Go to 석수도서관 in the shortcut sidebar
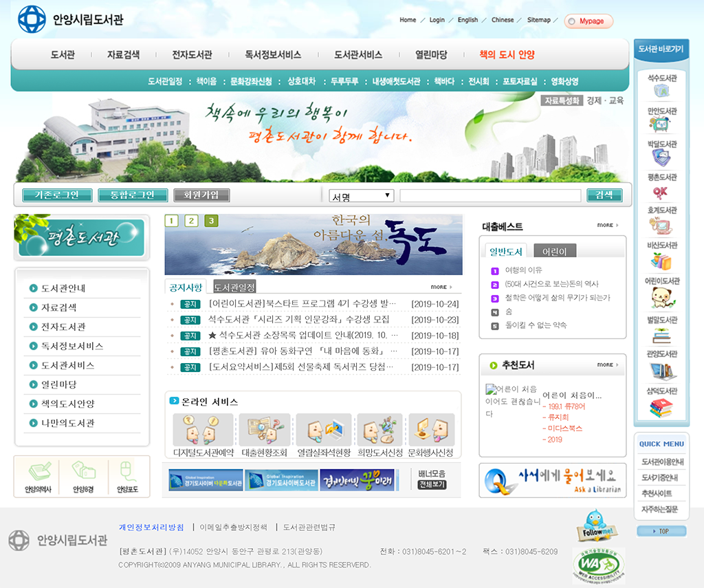The height and width of the screenshot is (588, 704). pos(661,85)
